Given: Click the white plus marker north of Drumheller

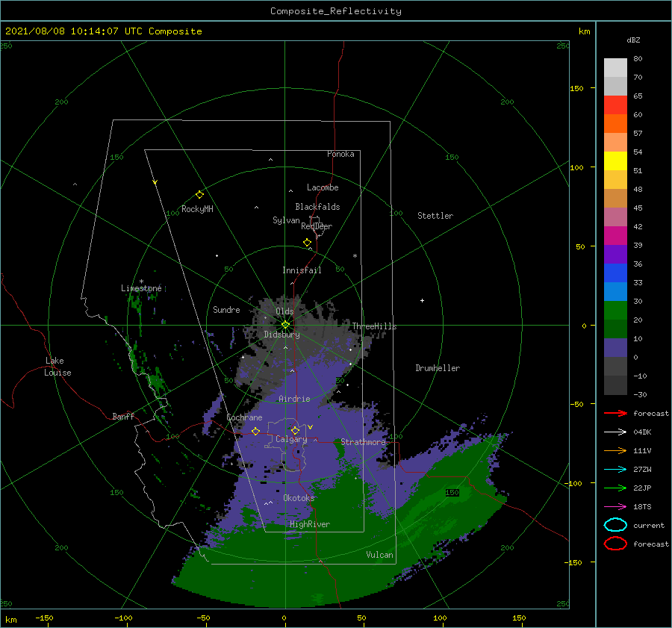Looking at the screenshot, I should click(x=422, y=300).
